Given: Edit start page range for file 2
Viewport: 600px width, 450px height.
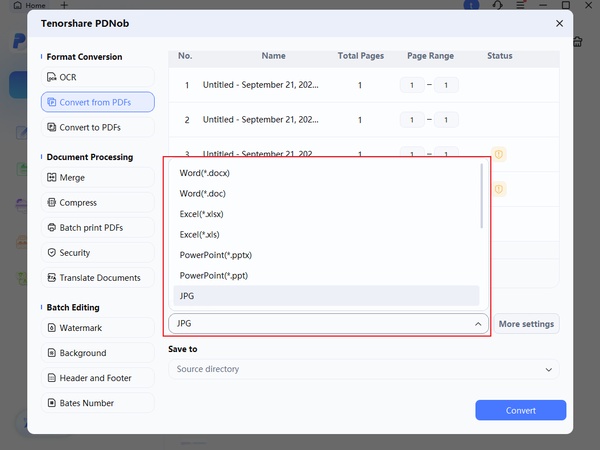Looking at the screenshot, I should click(412, 120).
